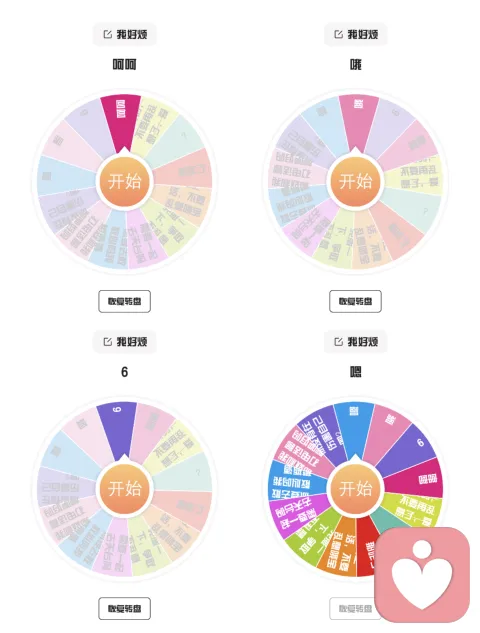480x633 pixels.
Task: Click the magenta 呵呵 slice on the colorful wheel
Action: [416, 479]
